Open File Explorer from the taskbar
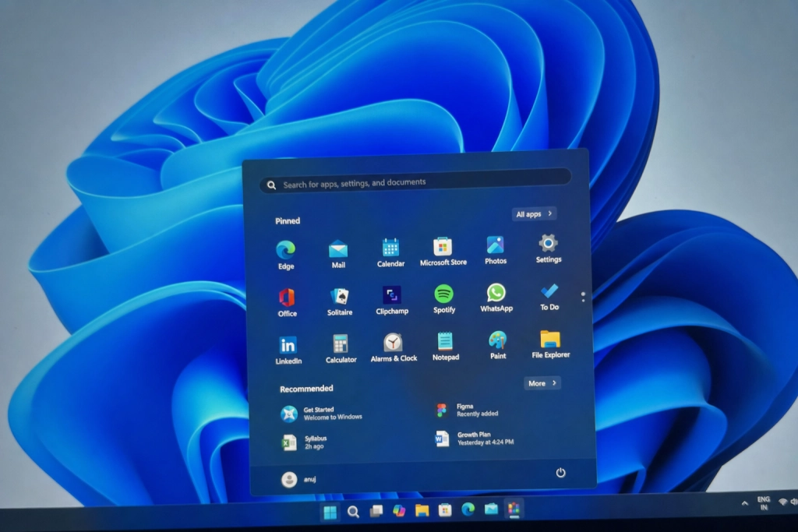The width and height of the screenshot is (798, 532). pos(422,509)
